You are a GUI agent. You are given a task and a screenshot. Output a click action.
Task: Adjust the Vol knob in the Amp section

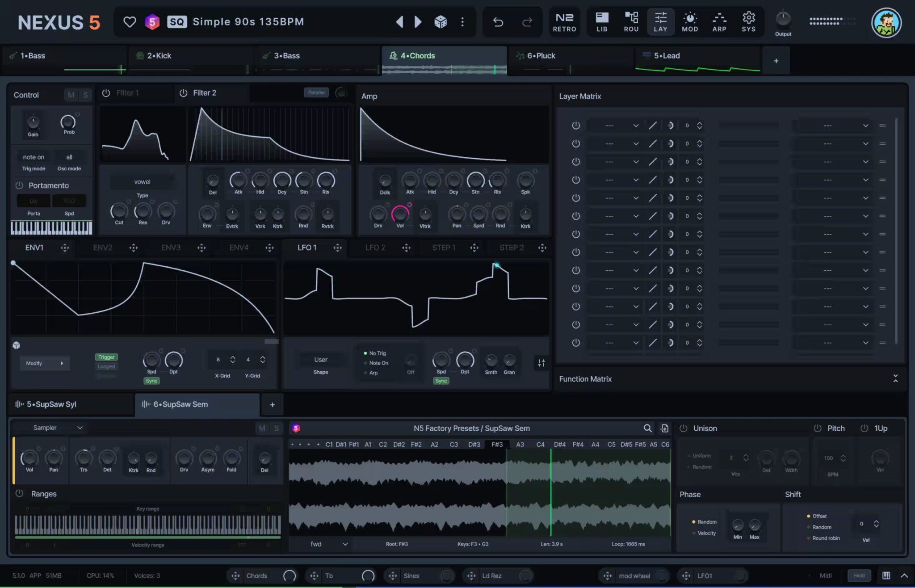tap(400, 214)
